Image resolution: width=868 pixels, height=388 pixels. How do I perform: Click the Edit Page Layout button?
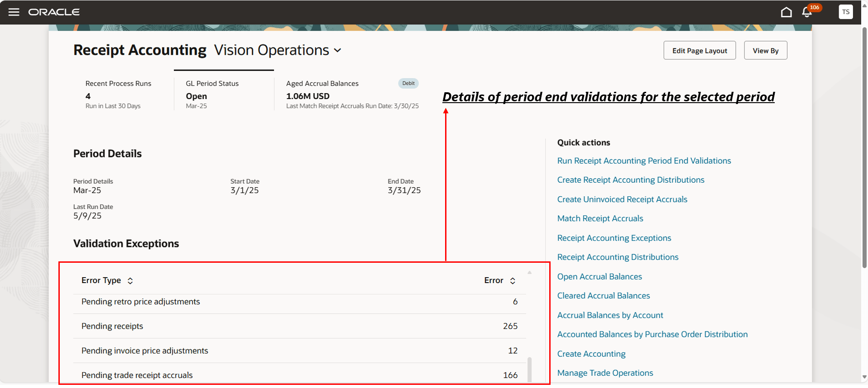[700, 51]
